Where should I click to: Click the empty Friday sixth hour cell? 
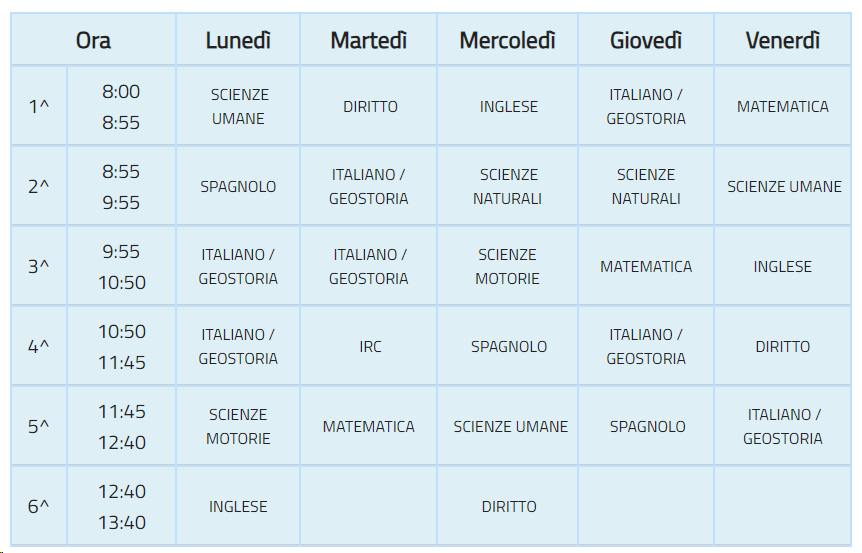[x=782, y=506]
